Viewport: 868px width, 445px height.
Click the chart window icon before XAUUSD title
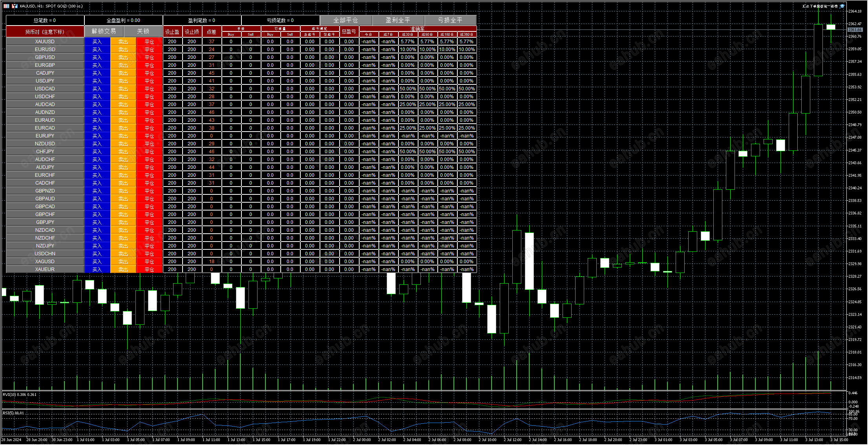coord(15,6)
